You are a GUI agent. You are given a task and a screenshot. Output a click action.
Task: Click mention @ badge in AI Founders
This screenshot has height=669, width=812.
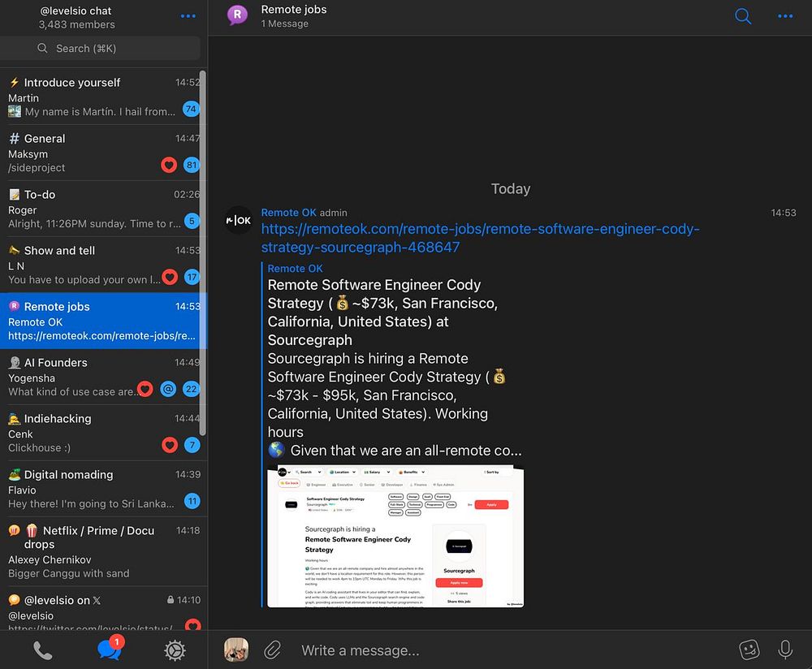168,389
